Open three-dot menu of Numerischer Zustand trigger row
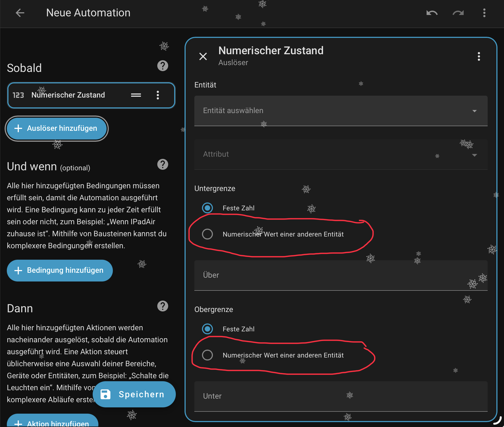 [x=158, y=95]
